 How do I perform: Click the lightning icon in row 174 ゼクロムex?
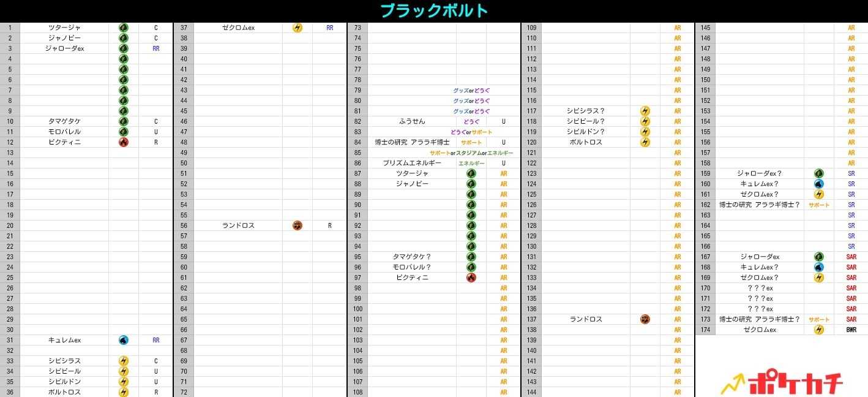(819, 330)
